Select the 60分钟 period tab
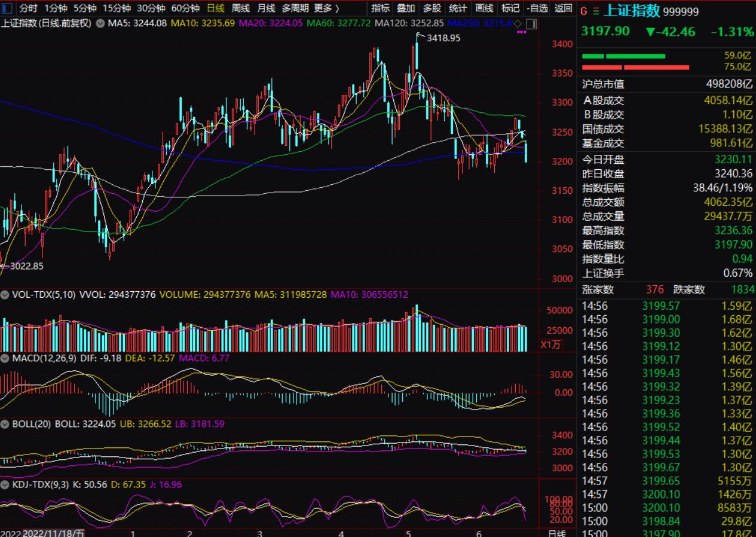Image resolution: width=756 pixels, height=537 pixels. [185, 8]
